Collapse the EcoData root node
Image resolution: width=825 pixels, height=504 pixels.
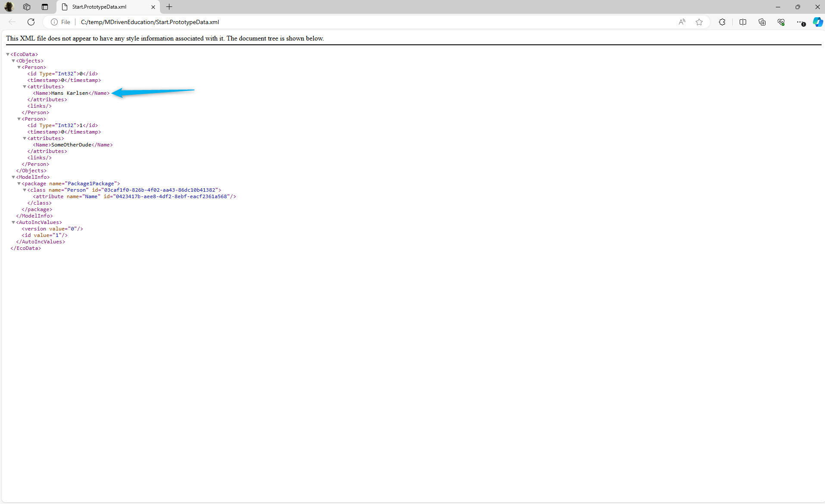pyautogui.click(x=8, y=54)
